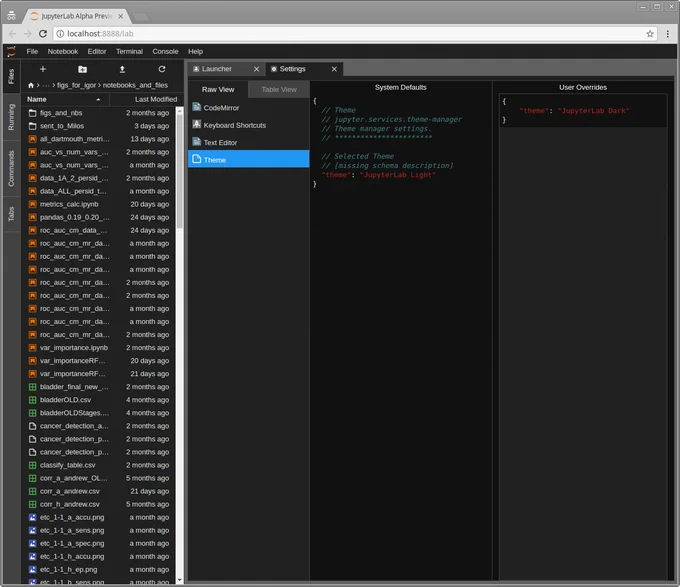This screenshot has width=680, height=587.
Task: Select file corr_h_andrew.csv
Action: pos(99,504)
